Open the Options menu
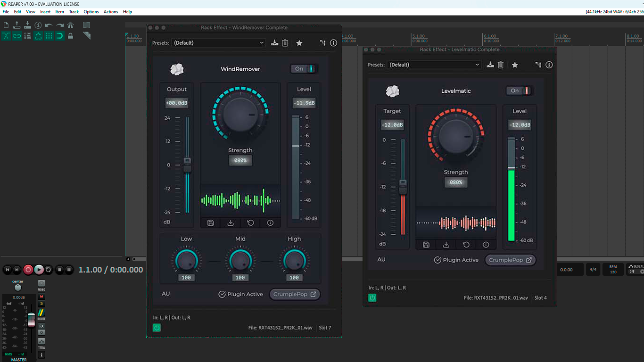 tap(91, 12)
